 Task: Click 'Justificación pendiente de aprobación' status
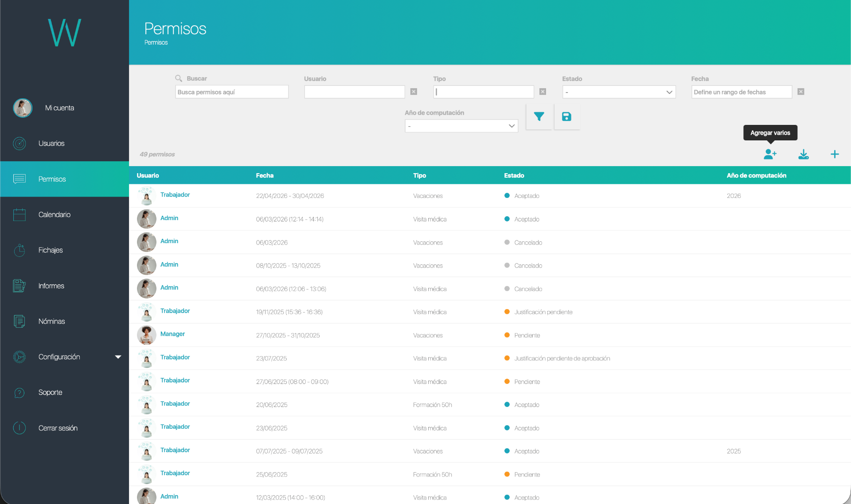click(562, 358)
